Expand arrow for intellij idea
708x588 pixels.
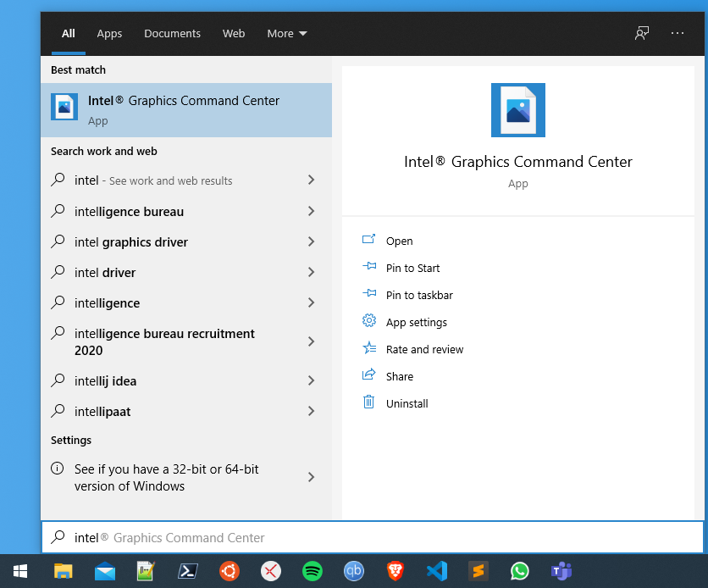coord(311,380)
